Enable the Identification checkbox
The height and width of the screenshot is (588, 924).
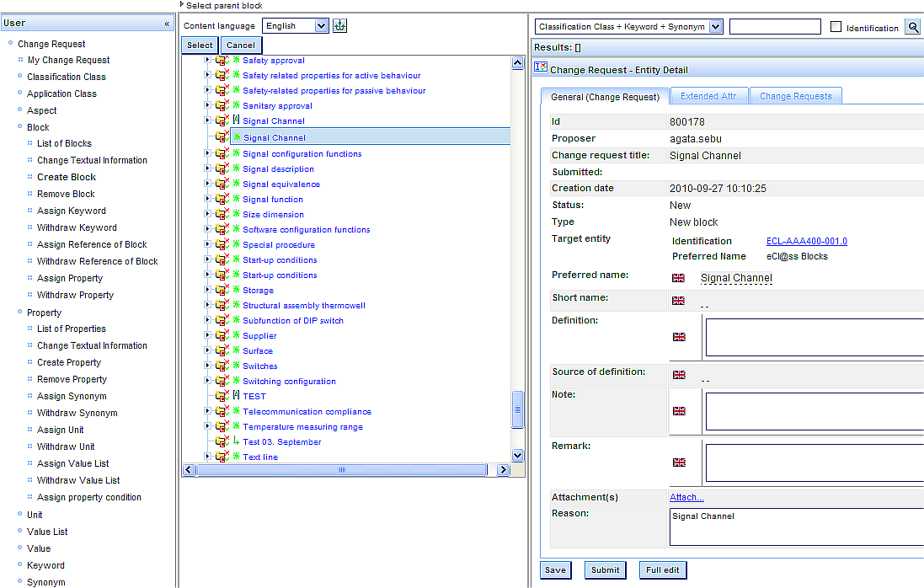tap(836, 28)
